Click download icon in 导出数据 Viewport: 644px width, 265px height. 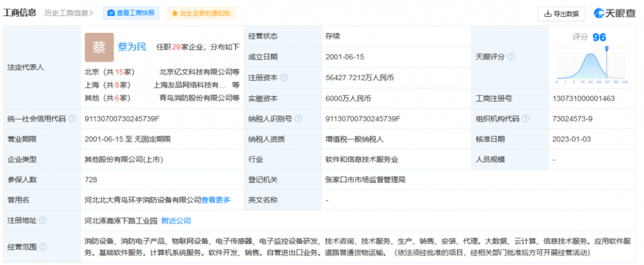(547, 14)
